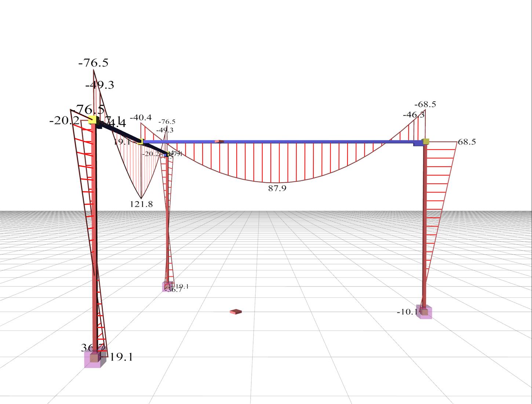Viewport: 532px width, 404px height.
Task: Click the 121.8 moment value label
Action: (141, 204)
